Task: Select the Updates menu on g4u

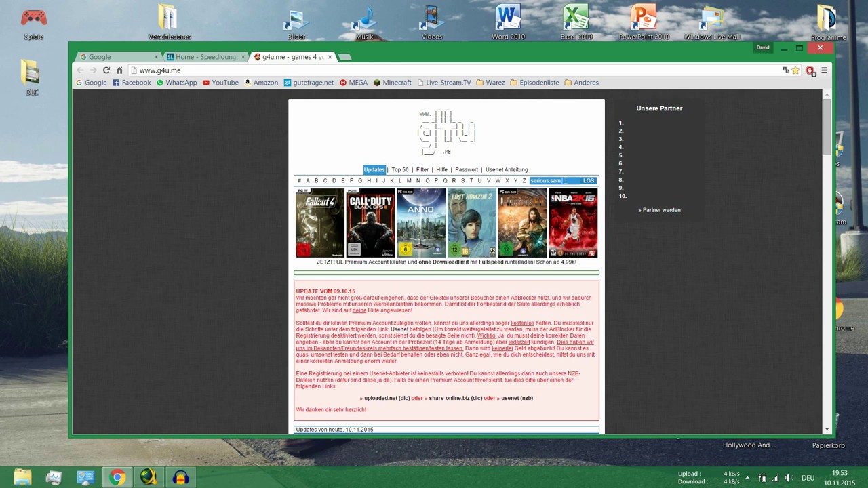Action: [x=374, y=170]
